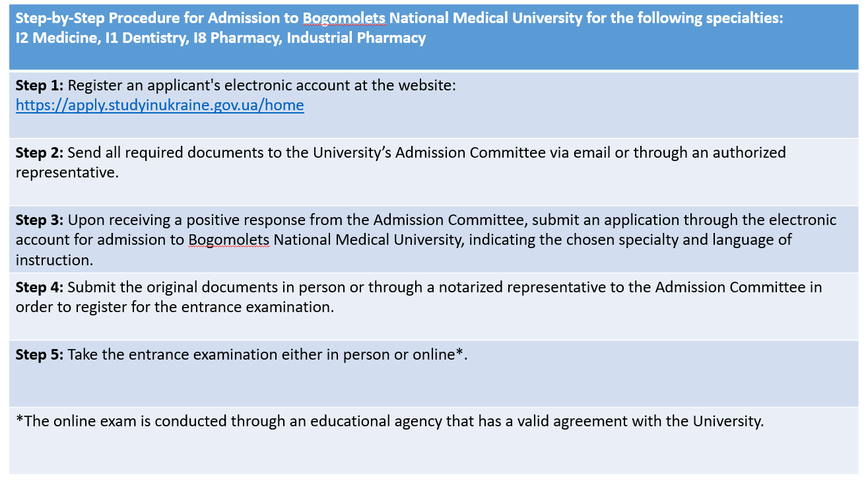
Task: Click the "Step 3:" bold label
Action: 40,220
